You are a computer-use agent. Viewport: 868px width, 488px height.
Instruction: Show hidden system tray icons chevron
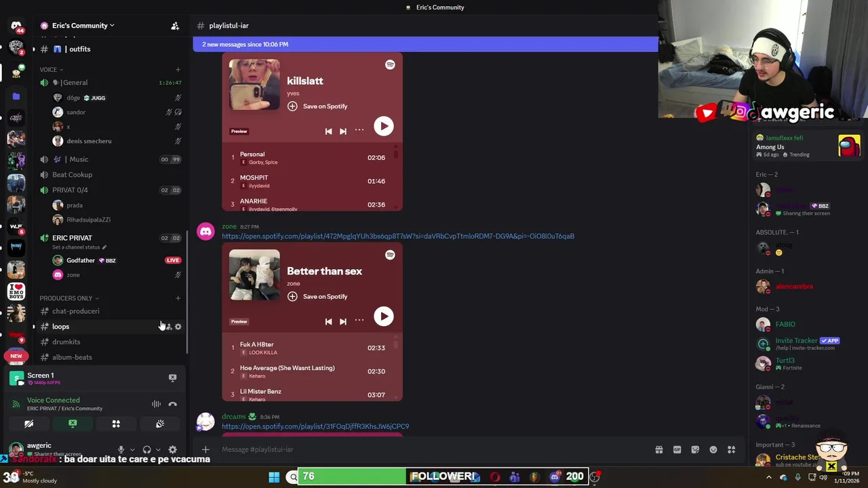coord(768,477)
